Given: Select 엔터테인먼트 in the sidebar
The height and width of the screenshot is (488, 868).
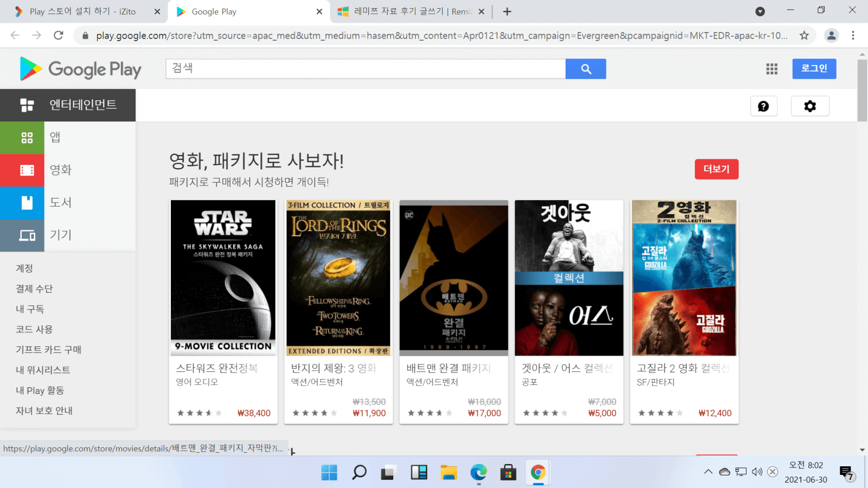Looking at the screenshot, I should 68,105.
